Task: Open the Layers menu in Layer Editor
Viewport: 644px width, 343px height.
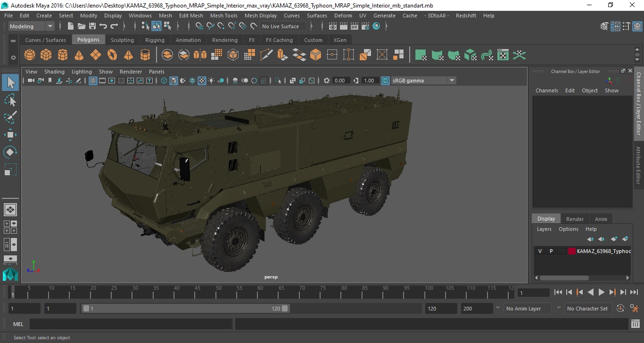Action: pos(544,229)
